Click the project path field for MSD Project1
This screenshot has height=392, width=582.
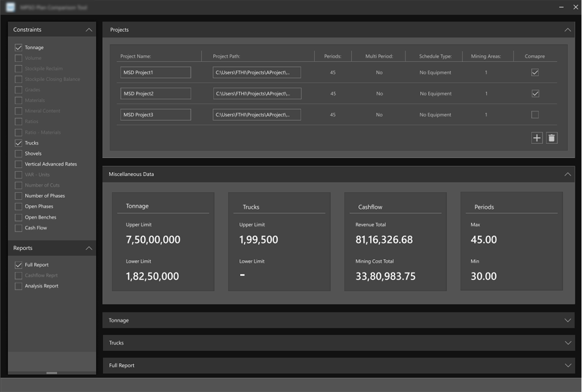[257, 72]
